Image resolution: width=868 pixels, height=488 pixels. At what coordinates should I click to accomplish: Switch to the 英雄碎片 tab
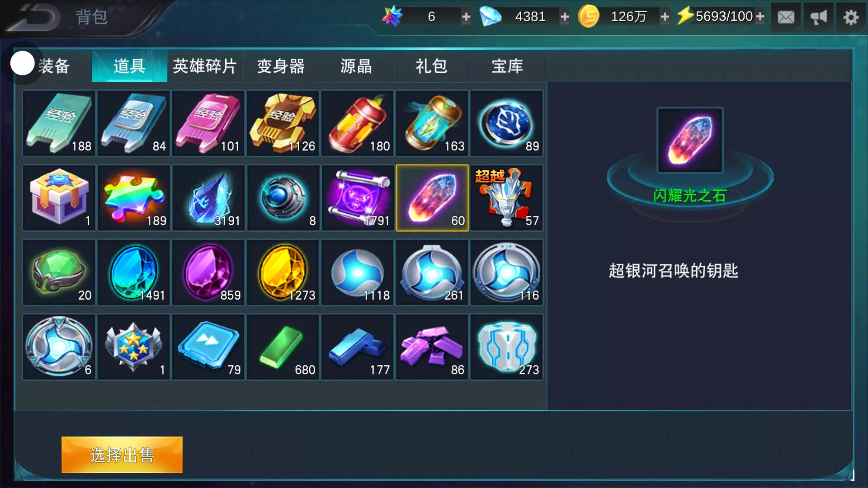(x=205, y=66)
